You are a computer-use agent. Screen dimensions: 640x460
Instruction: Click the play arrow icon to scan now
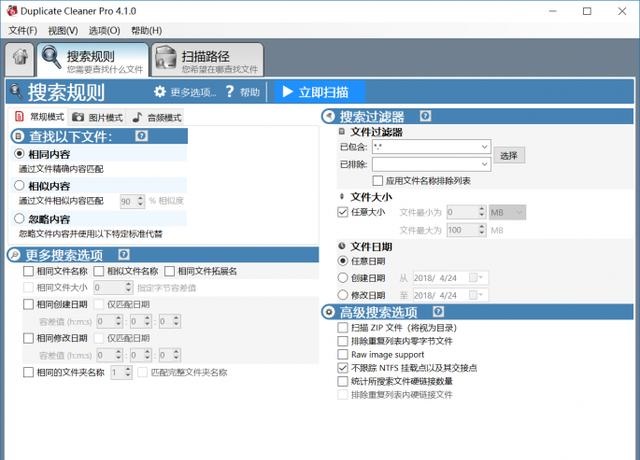[288, 91]
